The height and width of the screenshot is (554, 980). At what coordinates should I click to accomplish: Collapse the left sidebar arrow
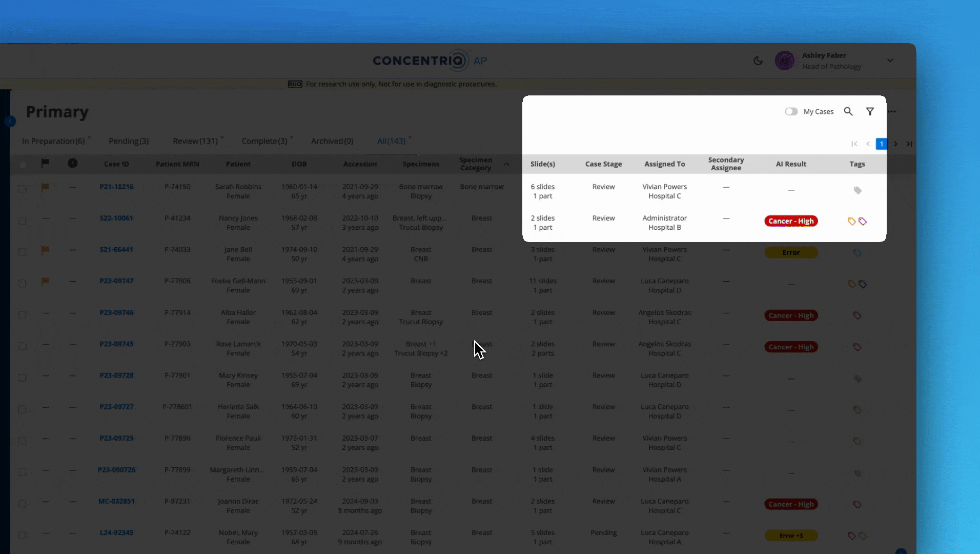tap(10, 122)
